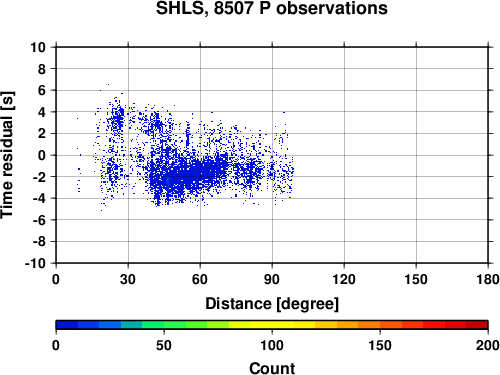Click the dark blue start of colorbar
Image resolution: width=500 pixels, height=375 pixels.
click(67, 325)
